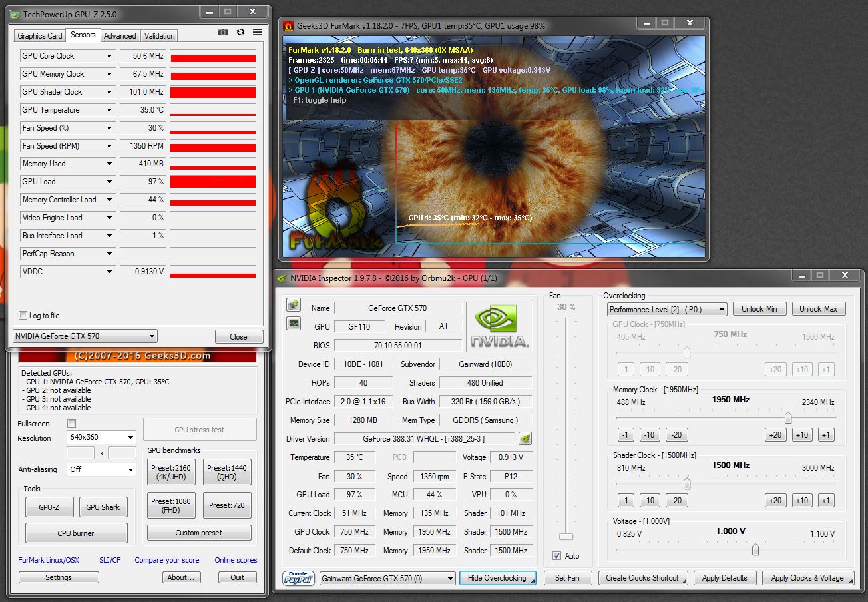Click the Fan speed slider handle
Image resolution: width=868 pixels, height=602 pixels.
click(x=566, y=536)
